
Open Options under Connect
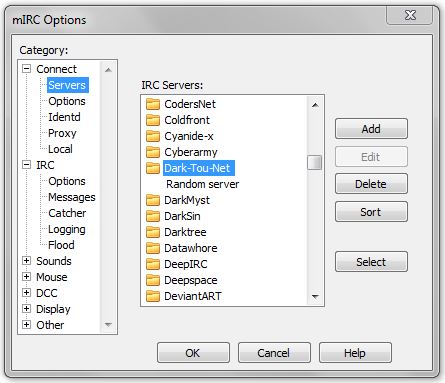coord(67,101)
